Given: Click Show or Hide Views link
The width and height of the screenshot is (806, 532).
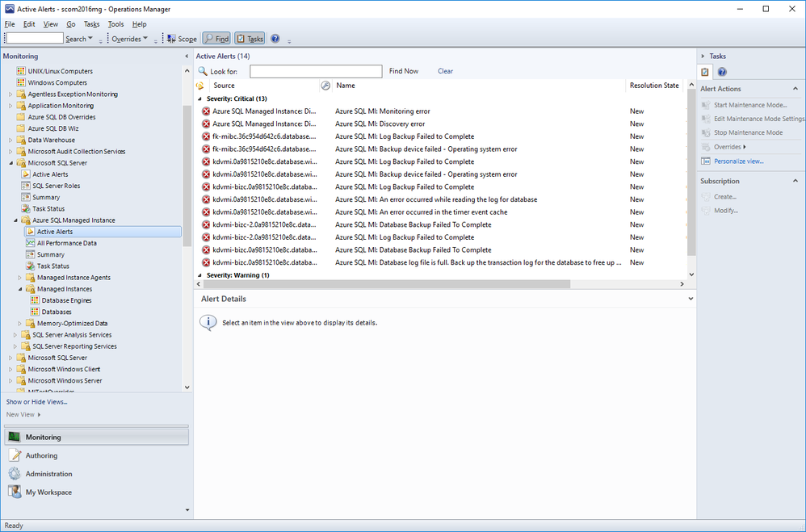Looking at the screenshot, I should click(x=36, y=402).
